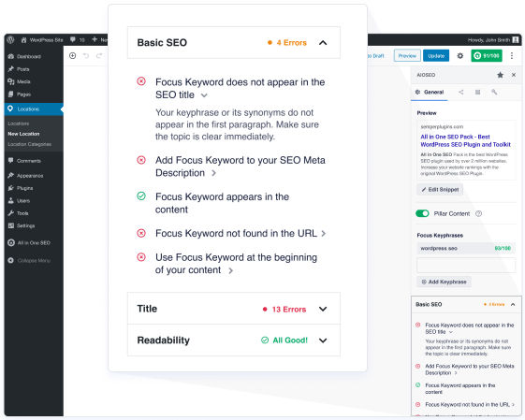The width and height of the screenshot is (525, 420).
Task: Expand Add Focus Keyword to Meta Description
Action: pos(213,173)
